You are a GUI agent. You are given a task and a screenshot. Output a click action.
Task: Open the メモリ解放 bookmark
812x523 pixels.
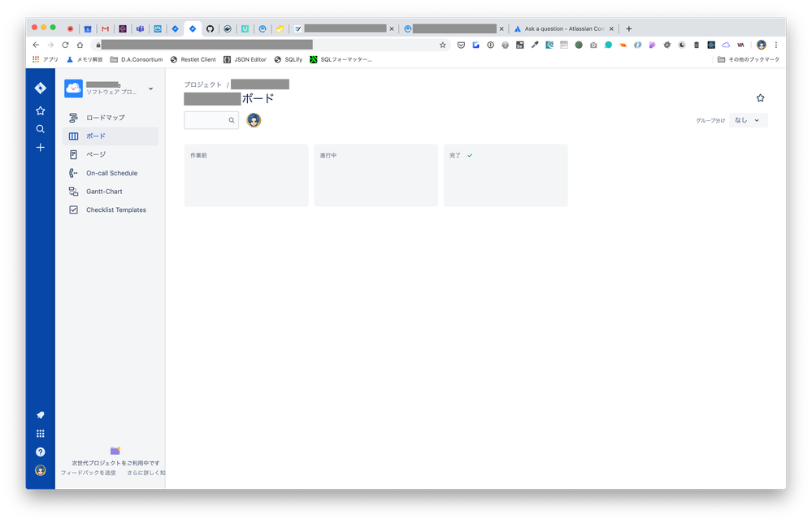[x=85, y=59]
